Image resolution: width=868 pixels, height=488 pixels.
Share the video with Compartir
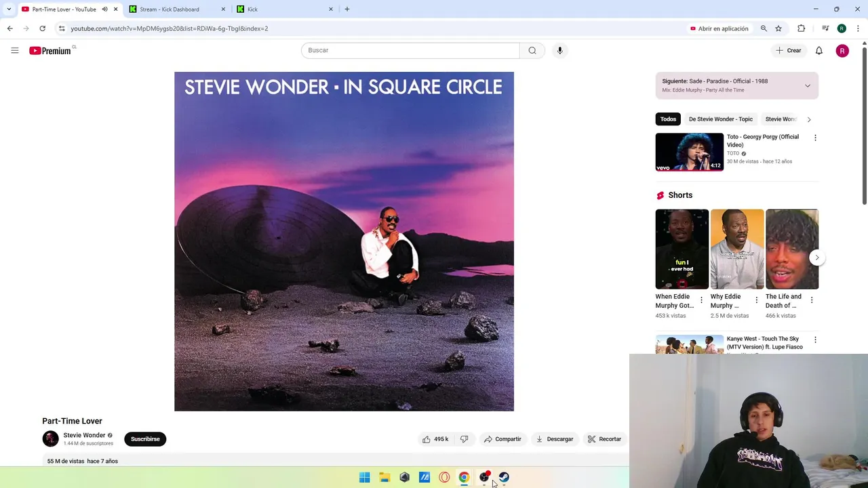pyautogui.click(x=502, y=439)
